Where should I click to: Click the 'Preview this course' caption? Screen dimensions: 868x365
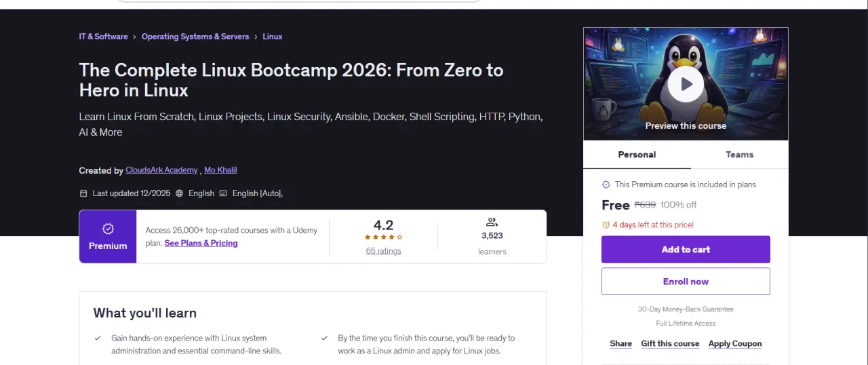click(686, 126)
